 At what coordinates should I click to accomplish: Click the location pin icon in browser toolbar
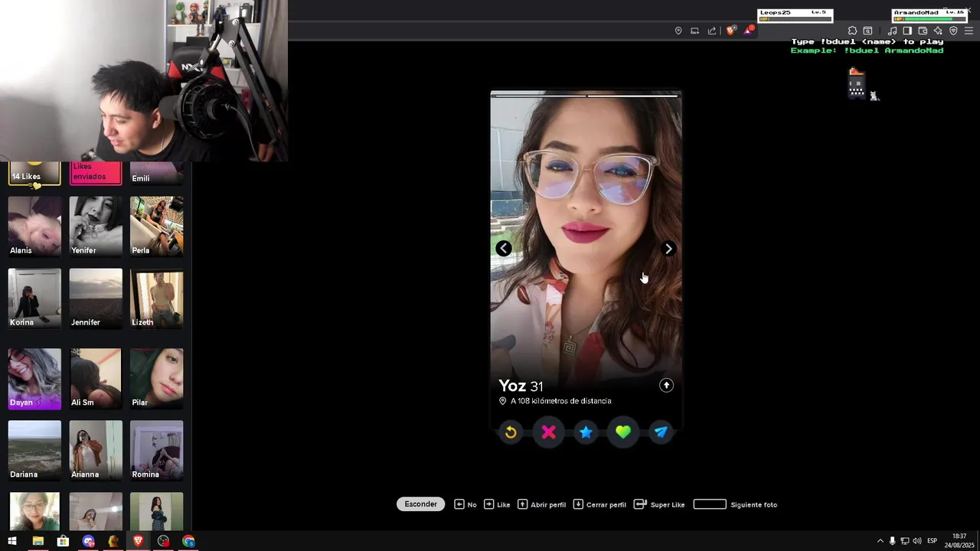(678, 31)
